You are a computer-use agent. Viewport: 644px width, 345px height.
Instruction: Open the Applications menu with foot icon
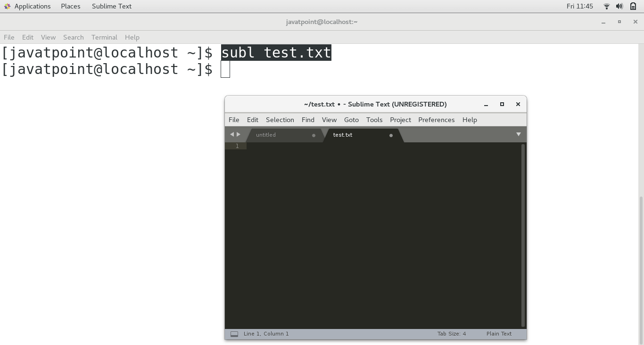pyautogui.click(x=27, y=6)
